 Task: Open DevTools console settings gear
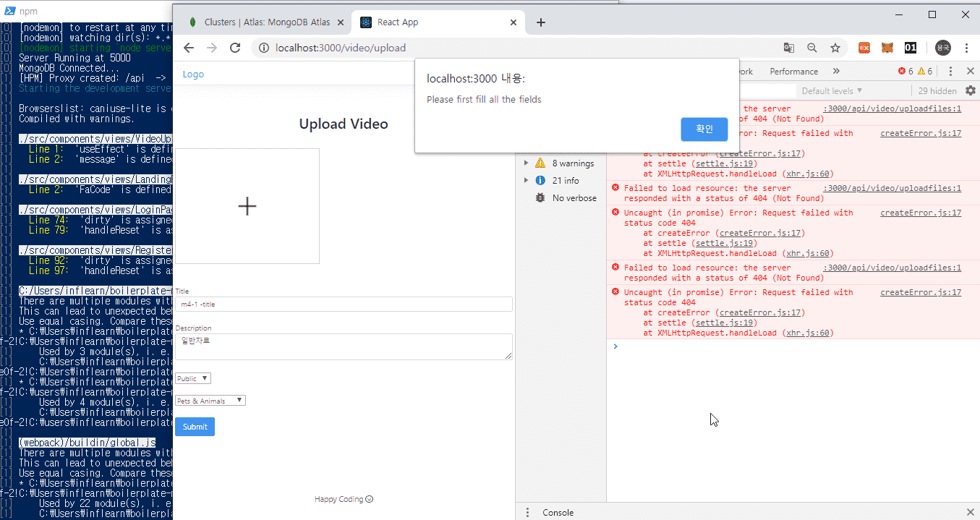(x=971, y=90)
